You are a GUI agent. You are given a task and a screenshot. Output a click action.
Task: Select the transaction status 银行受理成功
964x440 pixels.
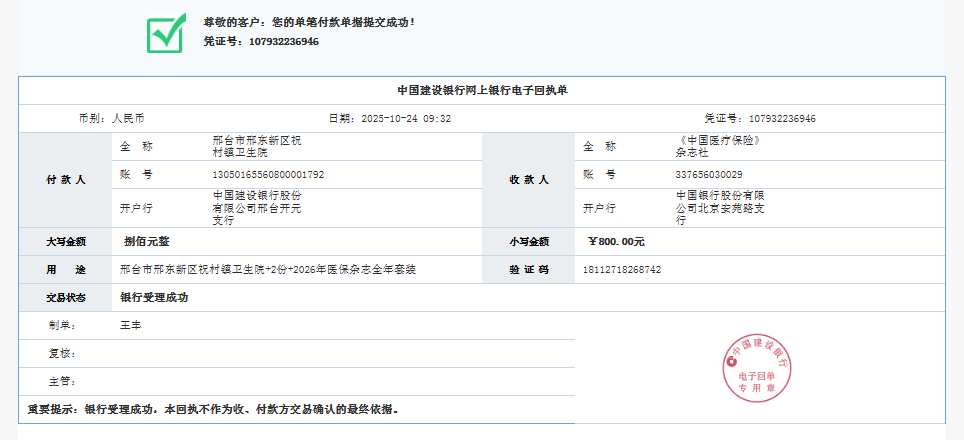tap(154, 298)
